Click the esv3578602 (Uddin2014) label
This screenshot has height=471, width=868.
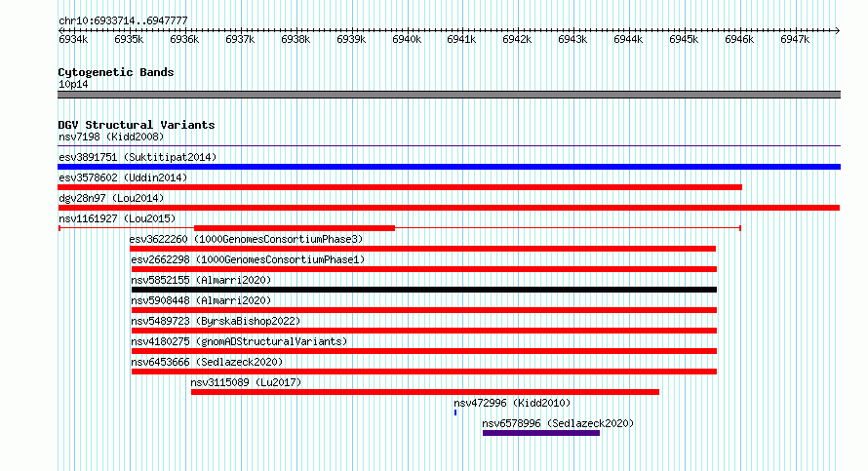123,177
